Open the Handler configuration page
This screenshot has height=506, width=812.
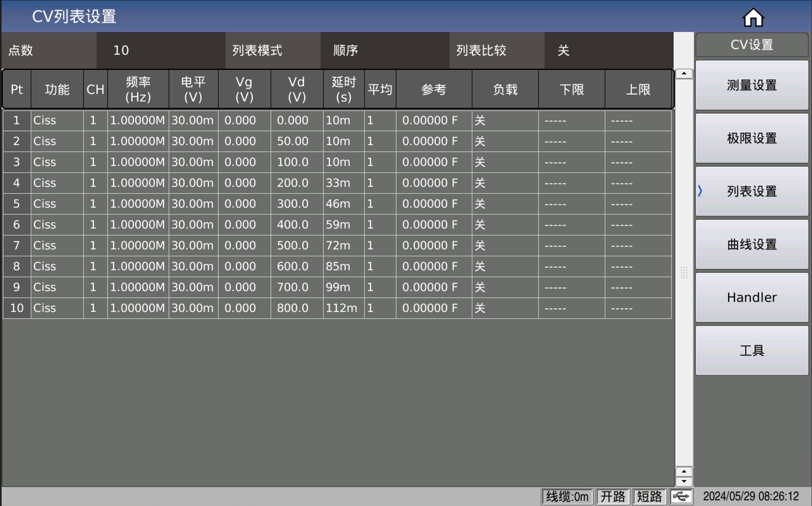tap(751, 297)
